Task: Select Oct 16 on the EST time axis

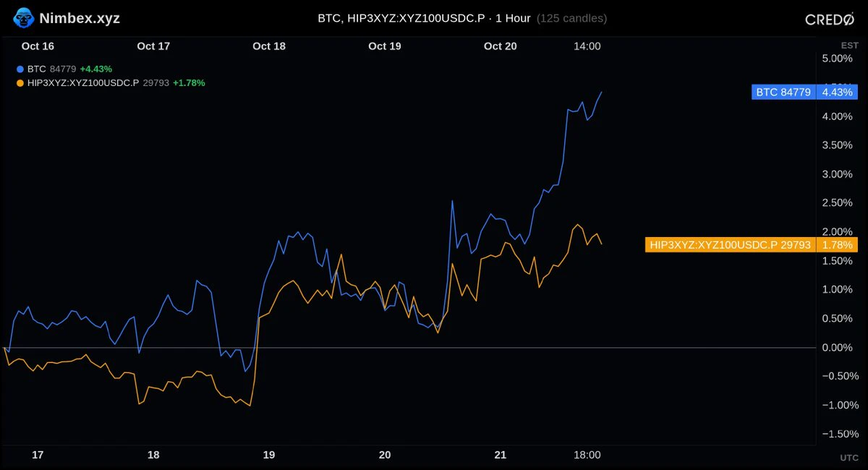Action: [x=38, y=46]
